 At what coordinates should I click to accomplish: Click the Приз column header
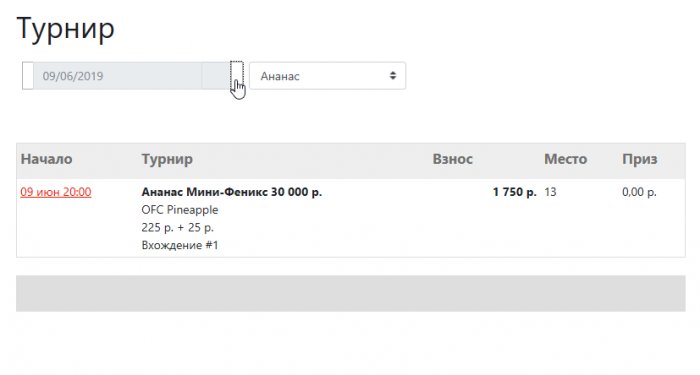(640, 159)
